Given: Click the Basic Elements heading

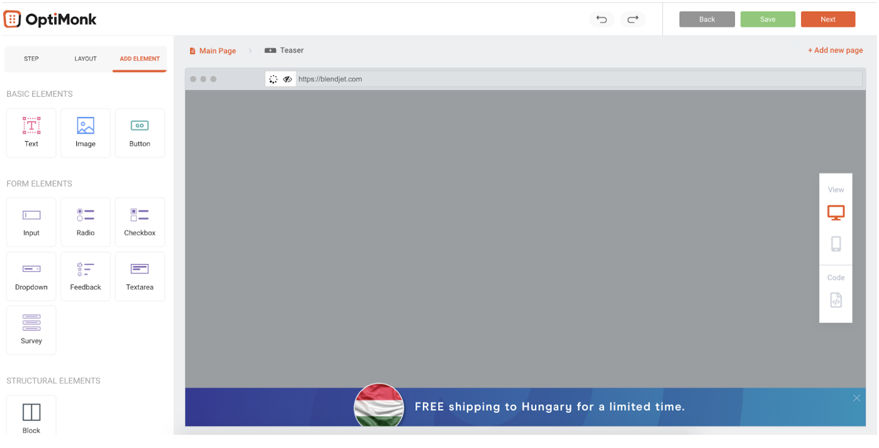Looking at the screenshot, I should click(39, 94).
